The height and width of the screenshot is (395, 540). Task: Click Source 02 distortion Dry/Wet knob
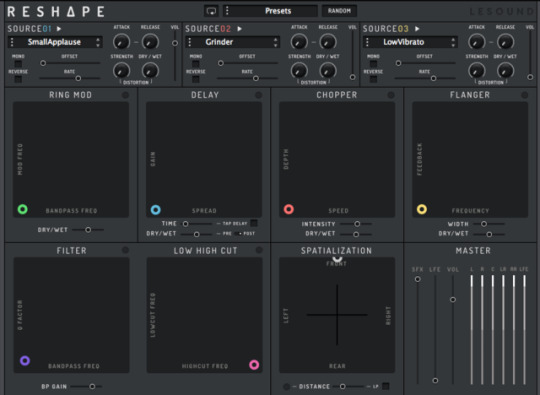pos(328,71)
